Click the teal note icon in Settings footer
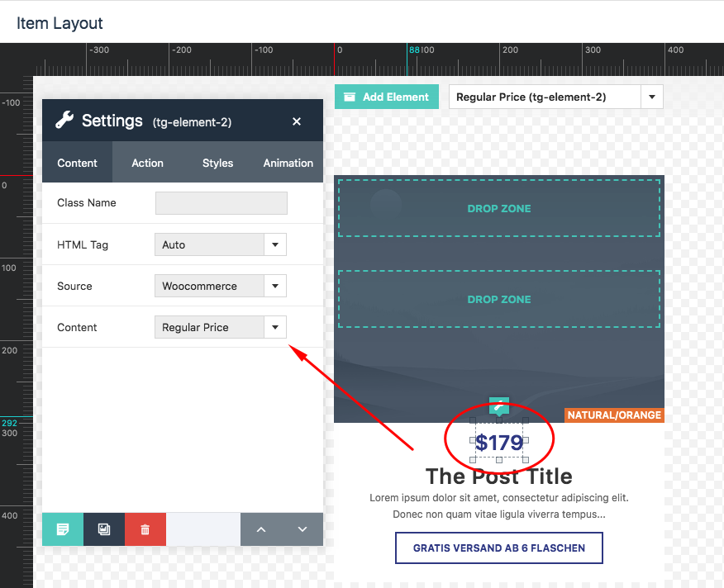This screenshot has width=724, height=588. 63,529
